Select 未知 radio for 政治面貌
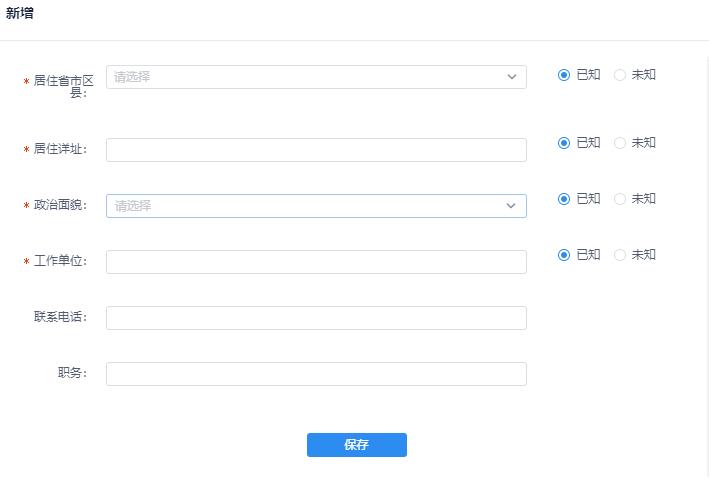709x480 pixels. tap(620, 199)
